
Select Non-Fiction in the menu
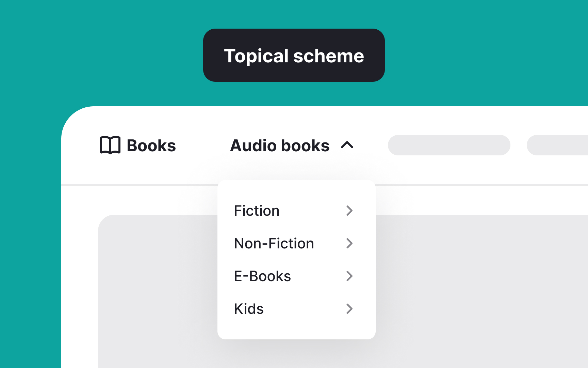274,243
